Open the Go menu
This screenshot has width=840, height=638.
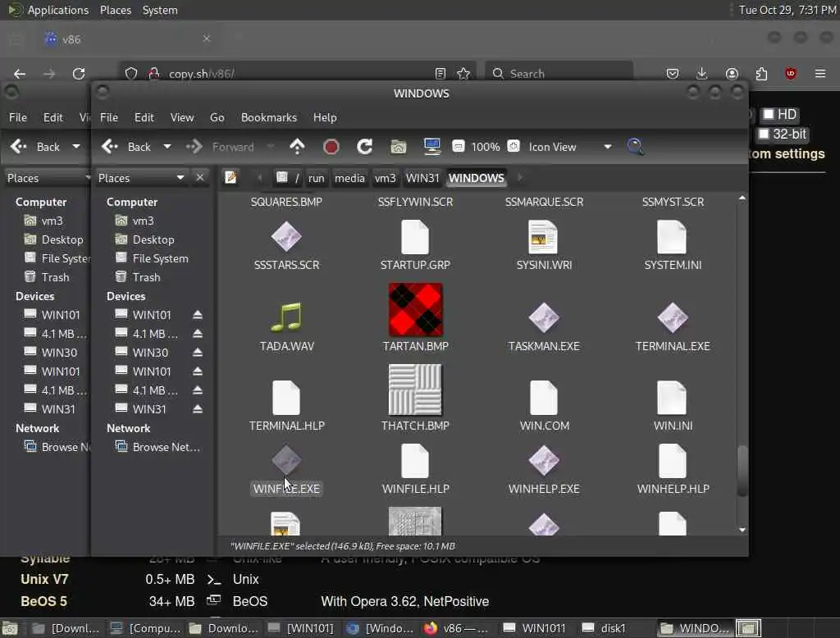(217, 117)
